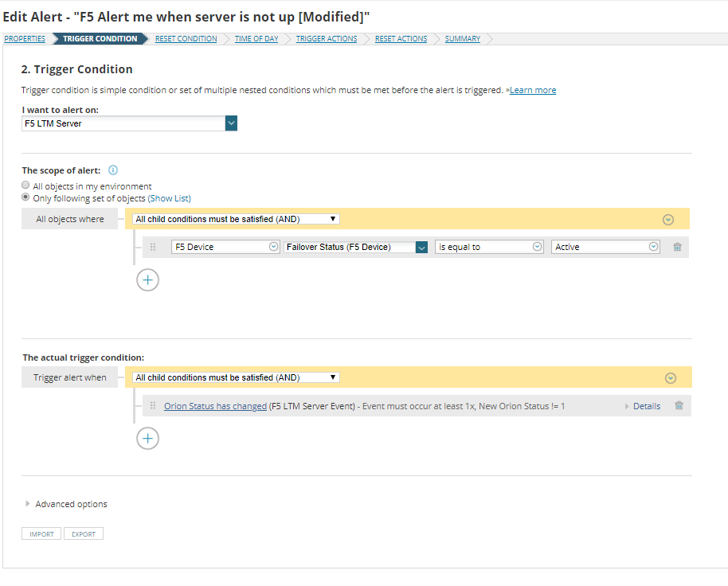The image size is (728, 586).
Task: Open the scope condition group options chevron
Action: [x=668, y=220]
